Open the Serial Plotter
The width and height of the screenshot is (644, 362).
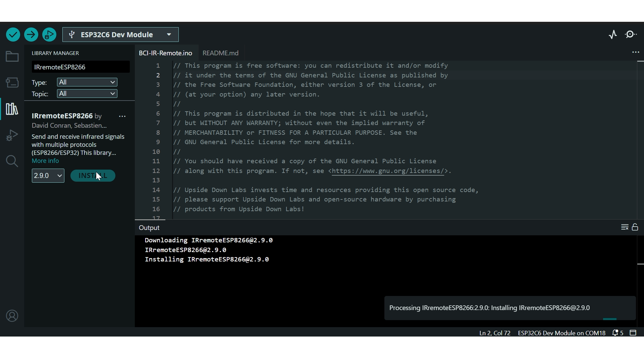tap(613, 35)
